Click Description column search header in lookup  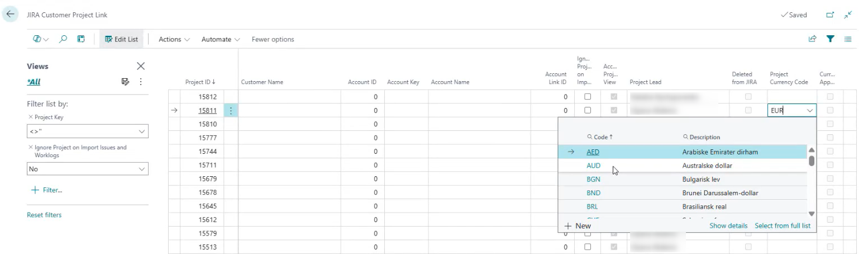(x=701, y=137)
